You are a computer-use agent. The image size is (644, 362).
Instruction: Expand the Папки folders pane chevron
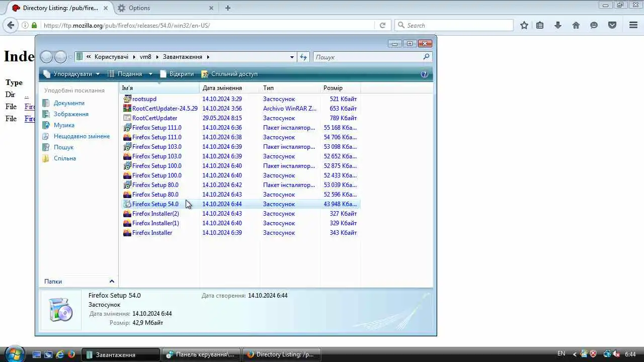(112, 282)
